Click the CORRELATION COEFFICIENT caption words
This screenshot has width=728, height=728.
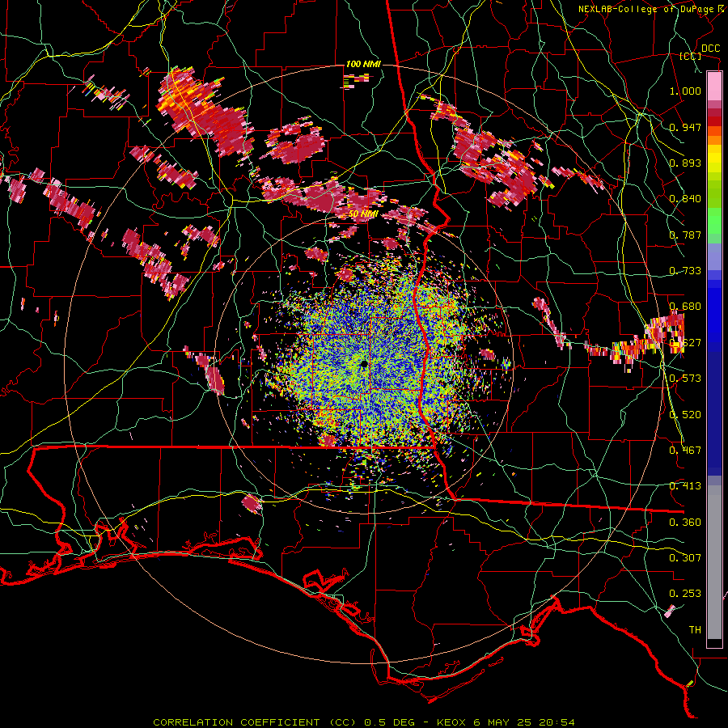click(236, 722)
